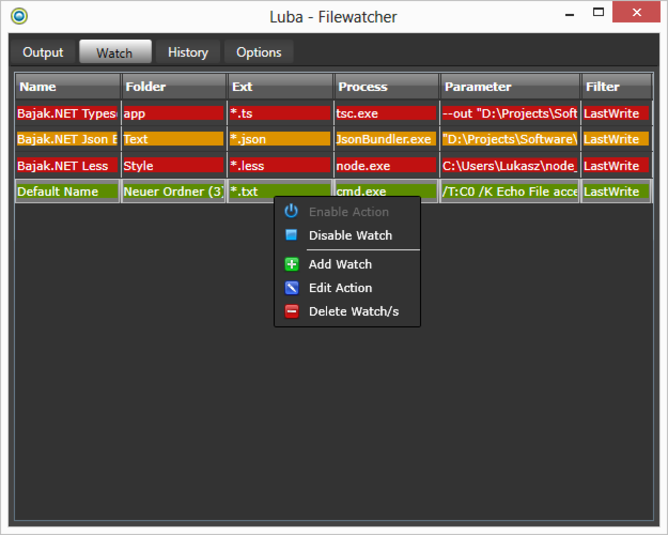Choose Disable Watch from context menu

tap(350, 235)
